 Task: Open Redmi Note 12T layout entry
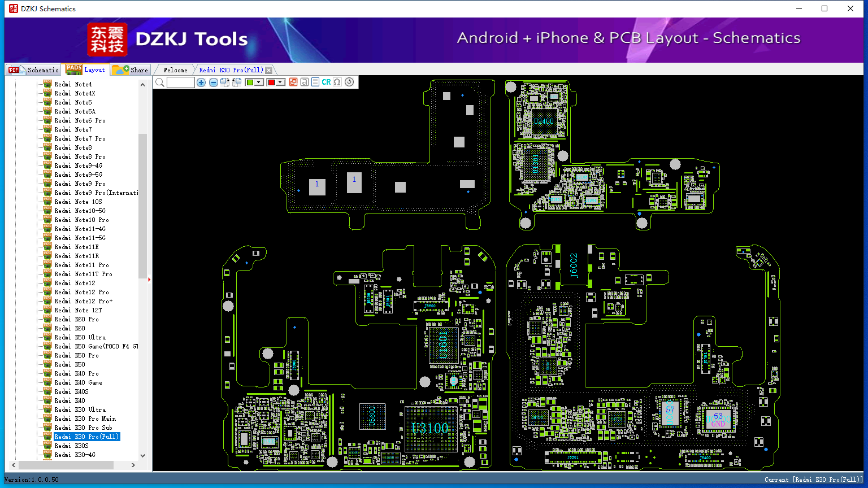[x=79, y=310]
